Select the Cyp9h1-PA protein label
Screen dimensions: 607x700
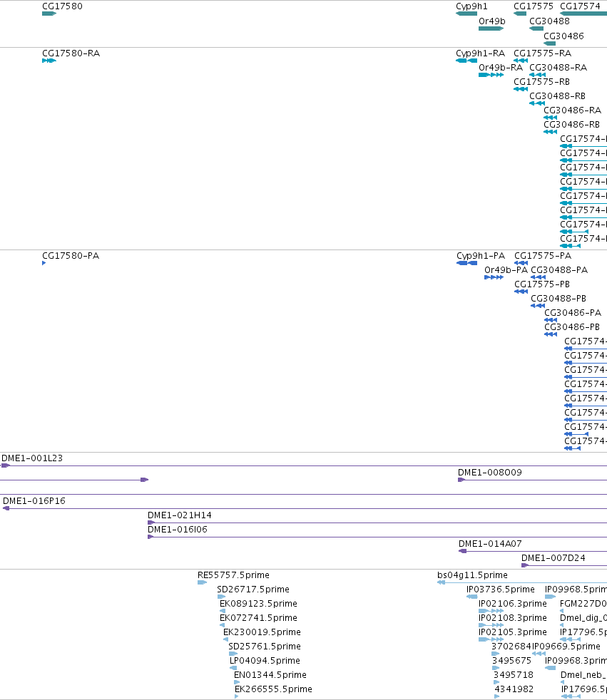point(481,256)
